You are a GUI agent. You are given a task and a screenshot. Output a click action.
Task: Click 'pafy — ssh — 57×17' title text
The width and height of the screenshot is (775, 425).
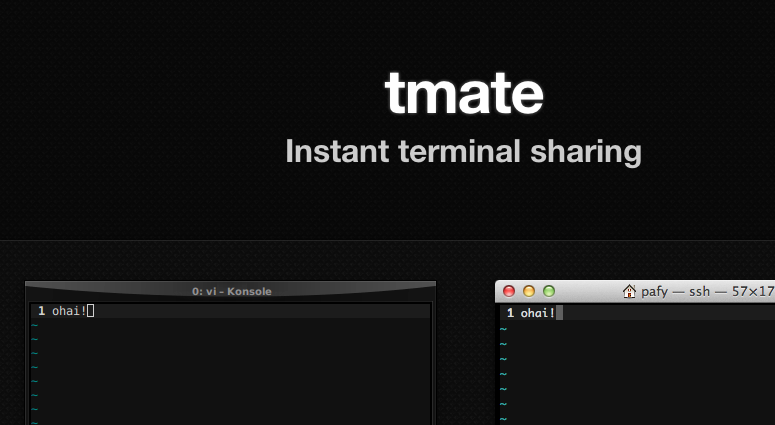707,292
